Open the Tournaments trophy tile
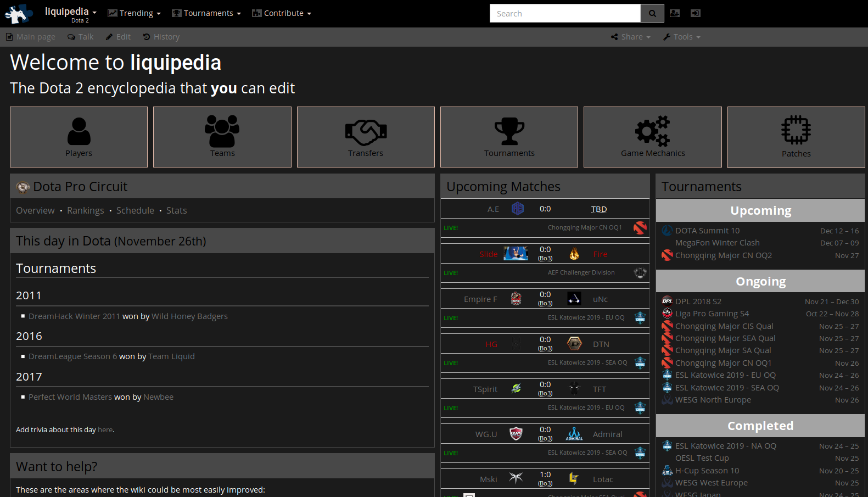 click(509, 137)
